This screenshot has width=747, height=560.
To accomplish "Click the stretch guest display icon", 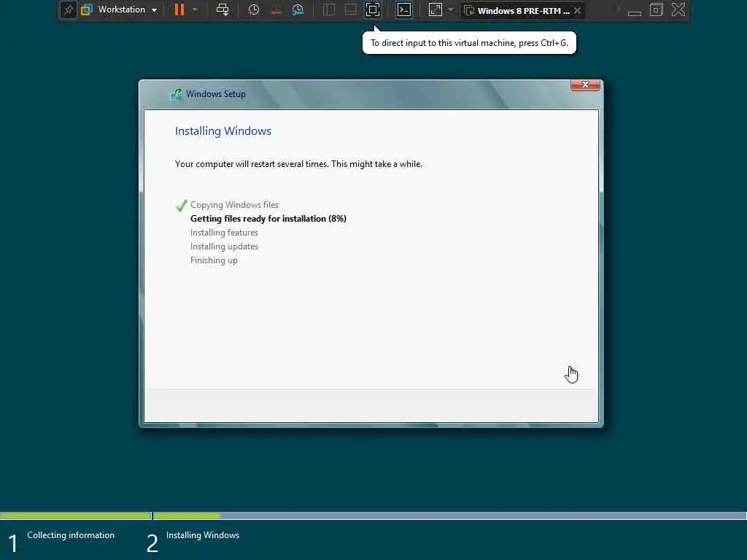I will [436, 9].
